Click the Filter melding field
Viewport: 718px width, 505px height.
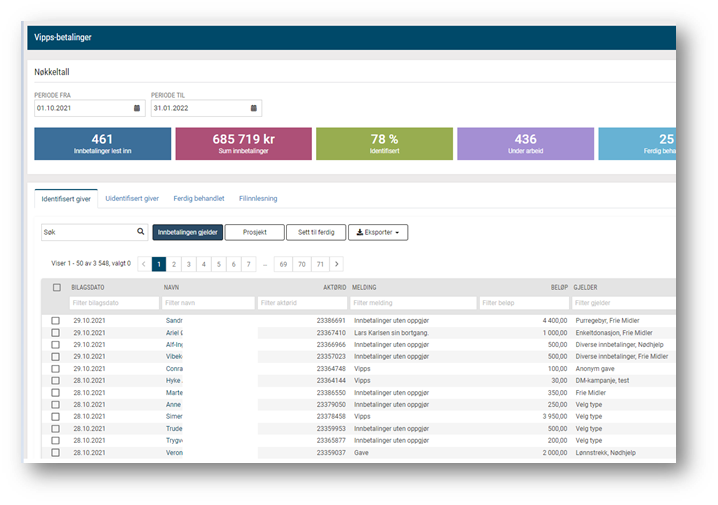[x=413, y=303]
